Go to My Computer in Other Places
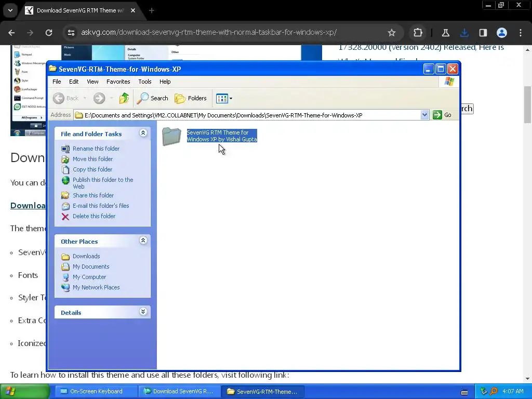The height and width of the screenshot is (399, 532). (x=89, y=277)
